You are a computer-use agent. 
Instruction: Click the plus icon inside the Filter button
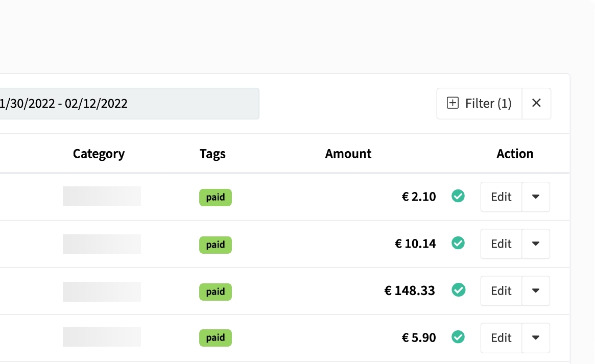click(x=451, y=103)
